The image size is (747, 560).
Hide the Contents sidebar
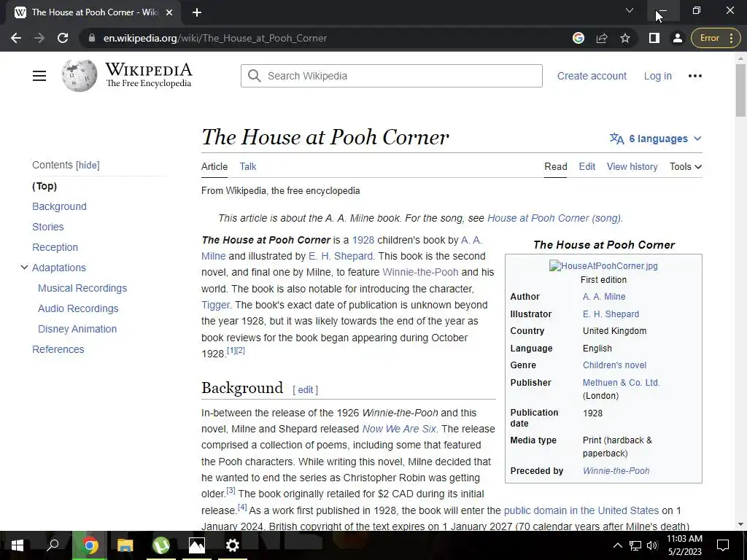pos(88,166)
